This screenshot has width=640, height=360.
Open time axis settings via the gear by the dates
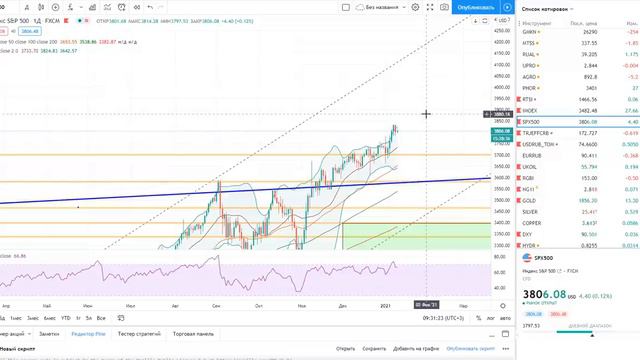[503, 306]
